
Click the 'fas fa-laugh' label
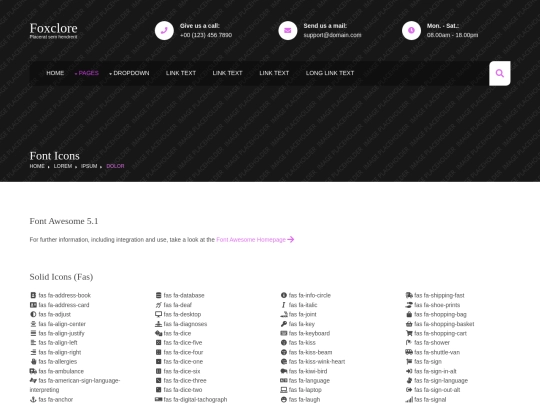(304, 399)
